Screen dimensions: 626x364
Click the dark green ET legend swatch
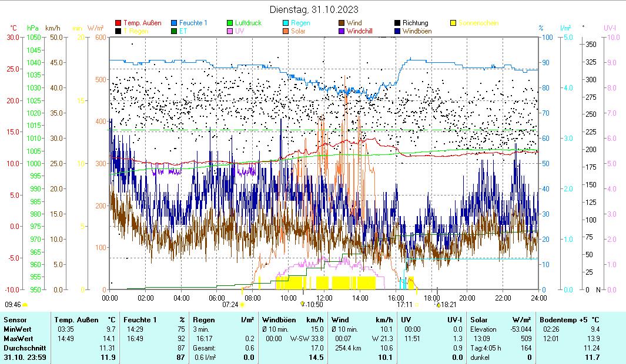[x=174, y=31]
